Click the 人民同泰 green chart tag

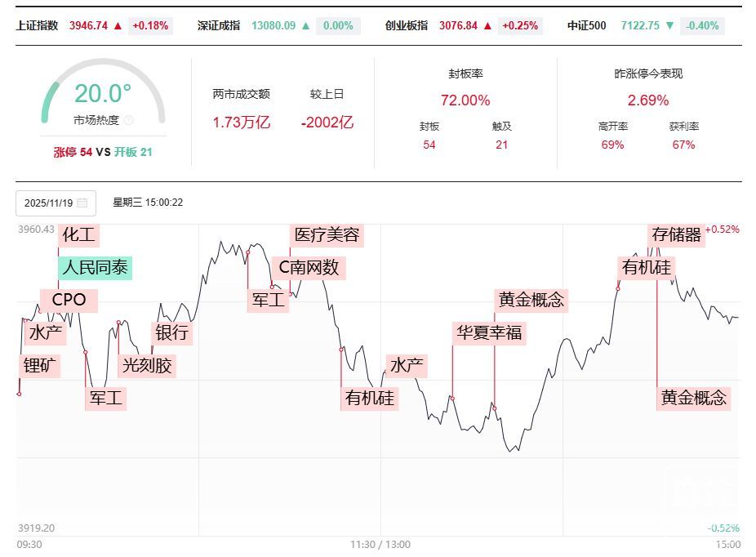click(x=95, y=267)
